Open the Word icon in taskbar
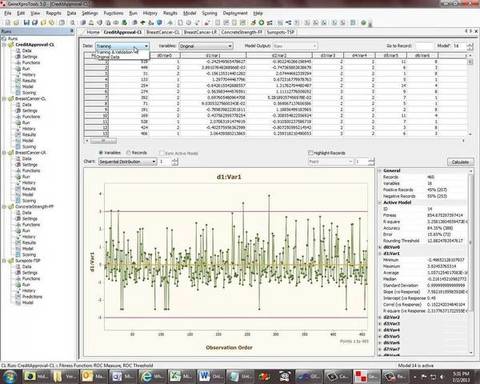Image resolution: width=480 pixels, height=384 pixels. (204, 377)
